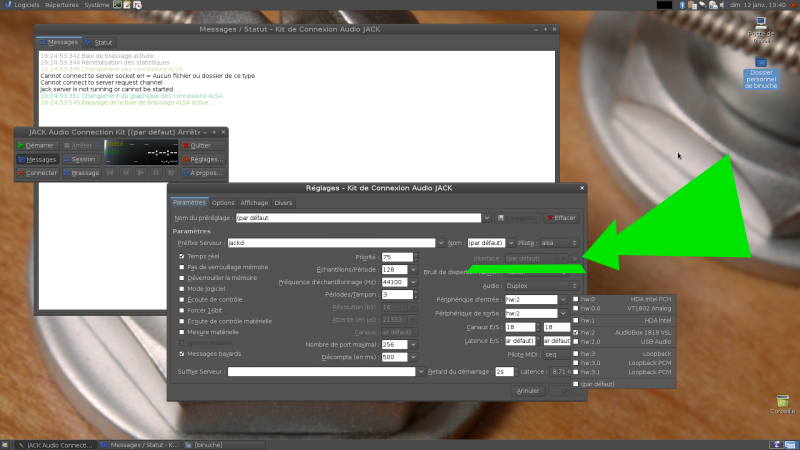Click the transport pause icon
This screenshot has width=800, height=450.
click(x=156, y=173)
